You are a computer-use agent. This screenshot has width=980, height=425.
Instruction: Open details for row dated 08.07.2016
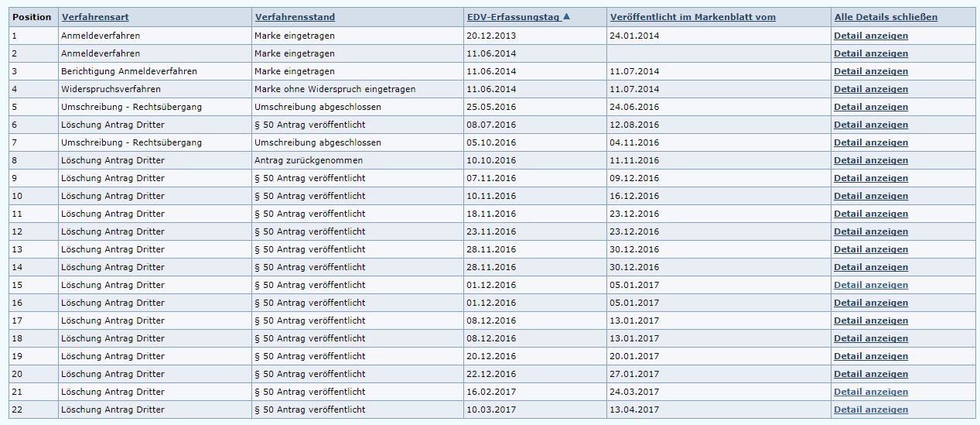871,125
